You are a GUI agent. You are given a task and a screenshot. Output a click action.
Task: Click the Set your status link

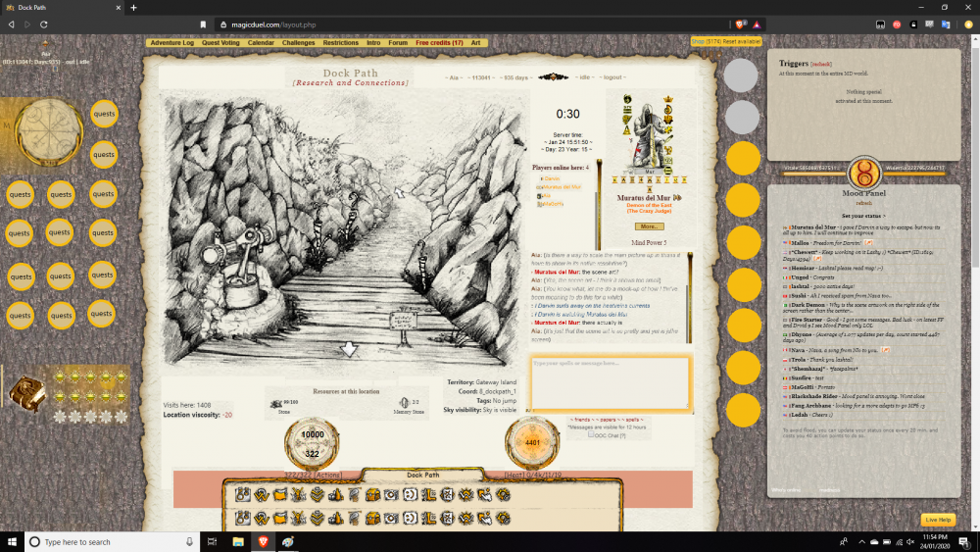click(863, 216)
